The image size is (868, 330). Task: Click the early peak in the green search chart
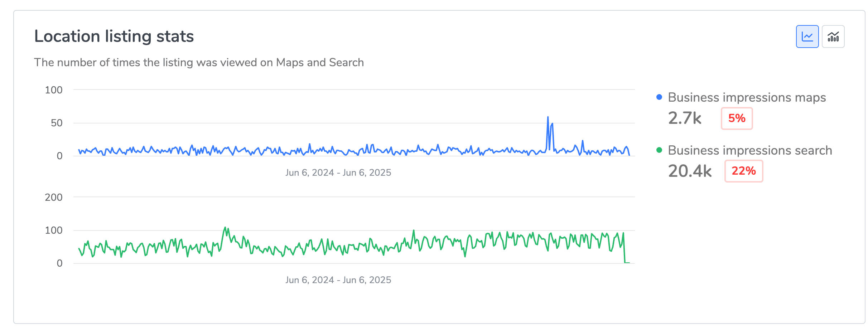pos(225,228)
